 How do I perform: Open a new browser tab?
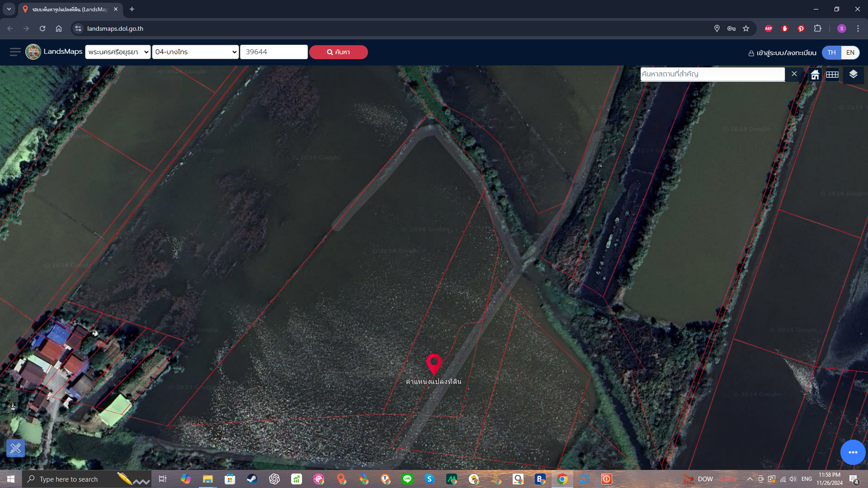(132, 9)
